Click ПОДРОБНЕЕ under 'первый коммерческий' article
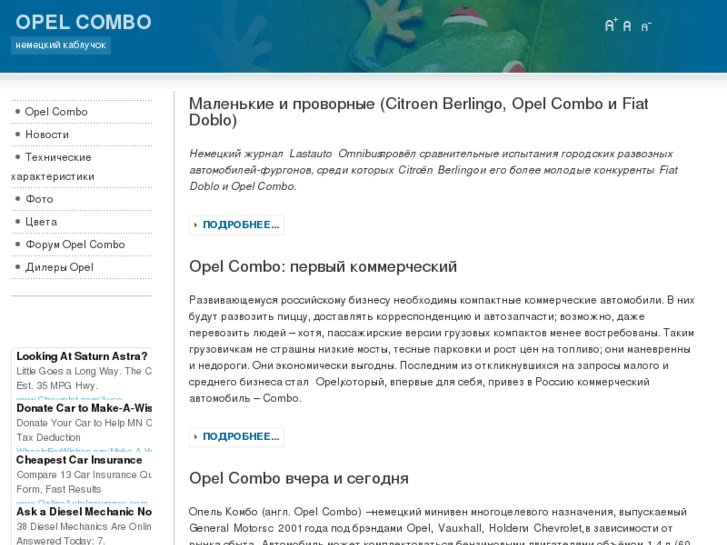727x545 pixels. (236, 437)
